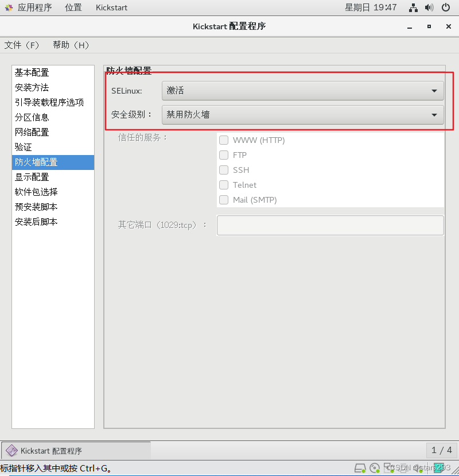The width and height of the screenshot is (459, 476).
Task: Select 显示配置 in the sidebar
Action: tap(53, 177)
